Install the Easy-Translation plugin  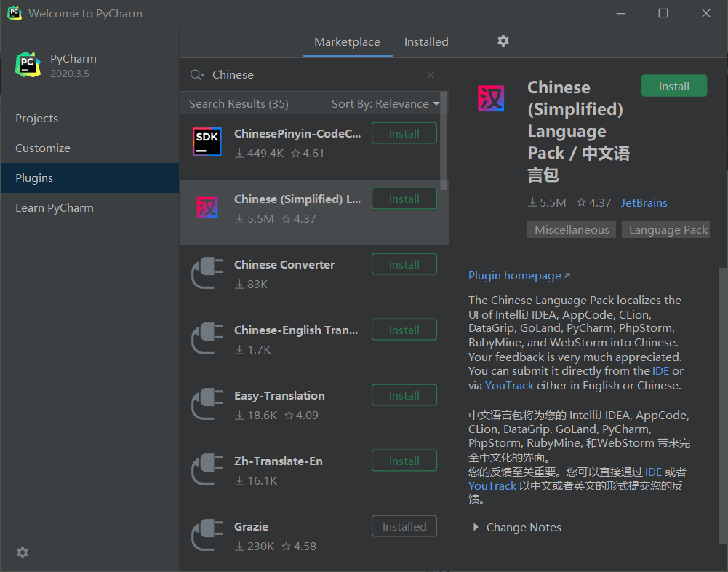click(404, 395)
